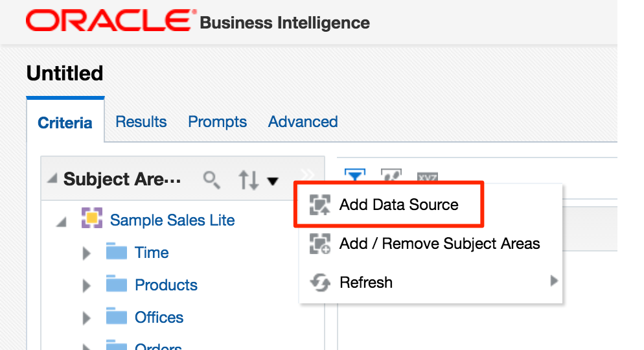Expand the Time folder
This screenshot has width=644, height=350.
[x=87, y=253]
